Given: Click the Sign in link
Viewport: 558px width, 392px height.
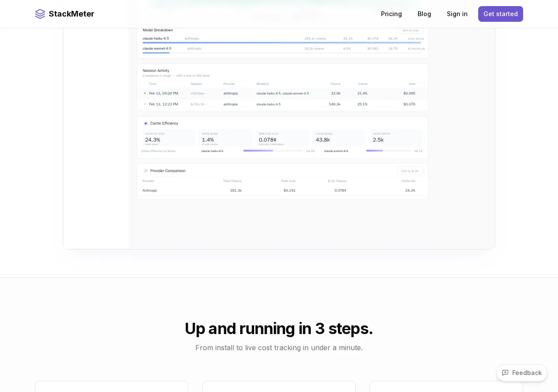Looking at the screenshot, I should [457, 14].
